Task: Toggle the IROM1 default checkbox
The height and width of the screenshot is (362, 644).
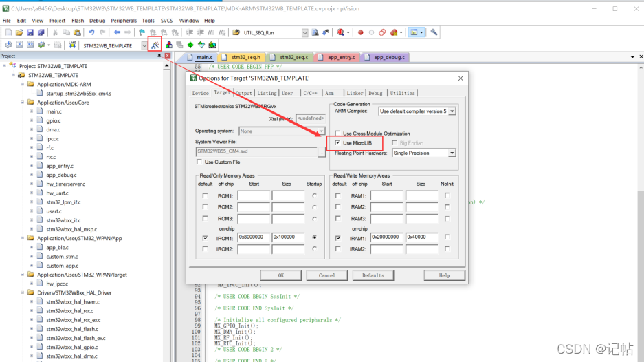Action: click(205, 237)
